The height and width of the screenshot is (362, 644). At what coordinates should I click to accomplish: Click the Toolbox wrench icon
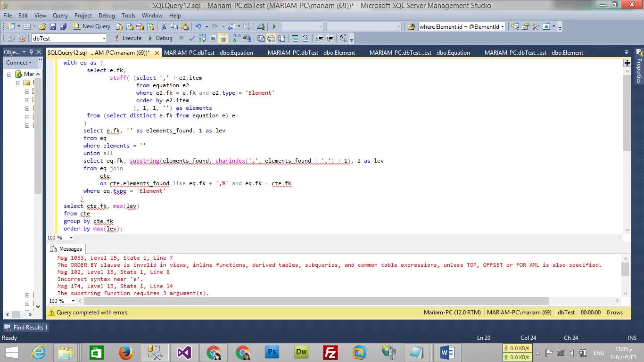point(536,26)
